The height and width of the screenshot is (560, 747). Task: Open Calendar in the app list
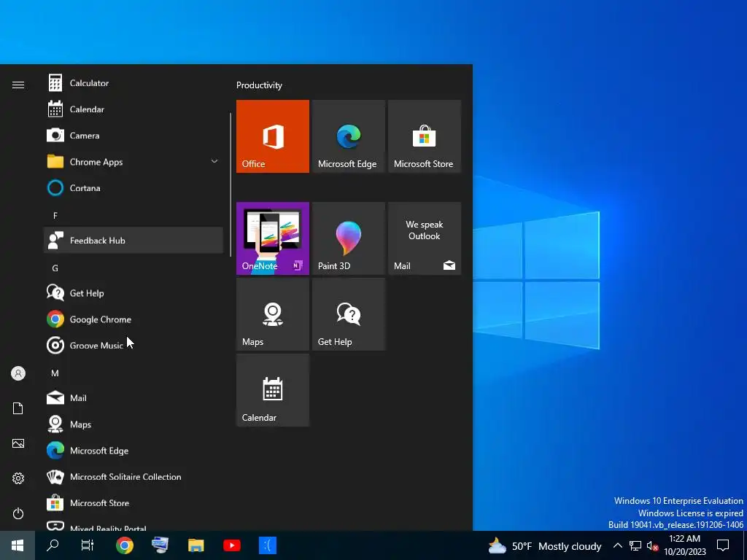coord(133,109)
